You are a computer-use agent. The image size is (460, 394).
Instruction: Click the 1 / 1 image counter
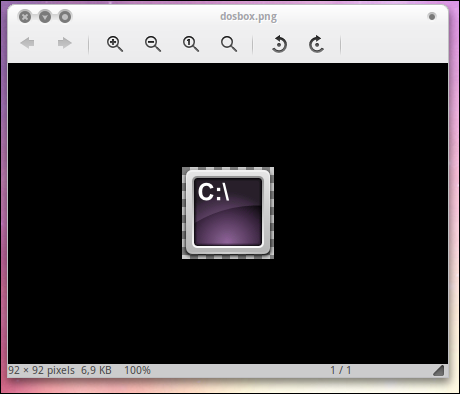pyautogui.click(x=341, y=370)
